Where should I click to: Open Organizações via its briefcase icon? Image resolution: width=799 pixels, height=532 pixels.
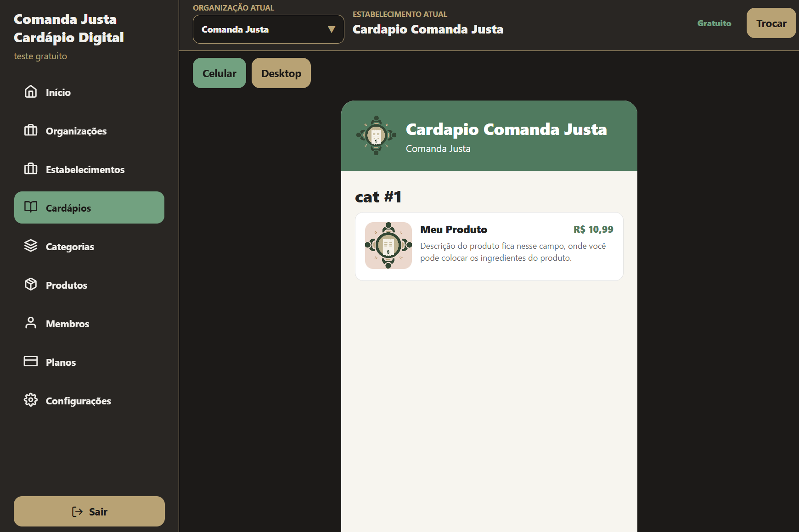pyautogui.click(x=31, y=130)
